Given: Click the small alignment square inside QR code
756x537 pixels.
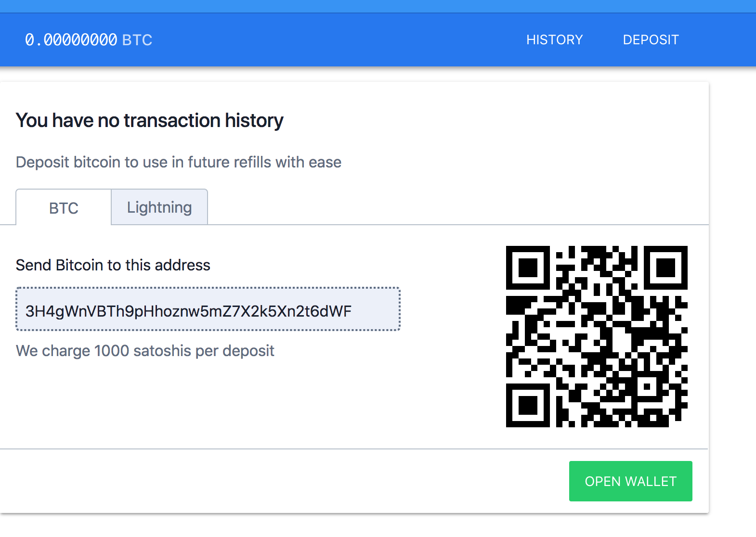Looking at the screenshot, I should [x=647, y=386].
